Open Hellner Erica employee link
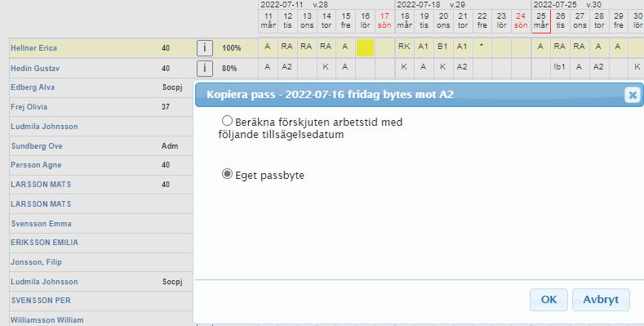This screenshot has width=644, height=326. coord(33,48)
